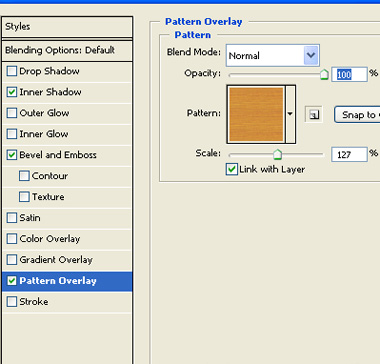Select the Inner Glow label row

[44, 134]
